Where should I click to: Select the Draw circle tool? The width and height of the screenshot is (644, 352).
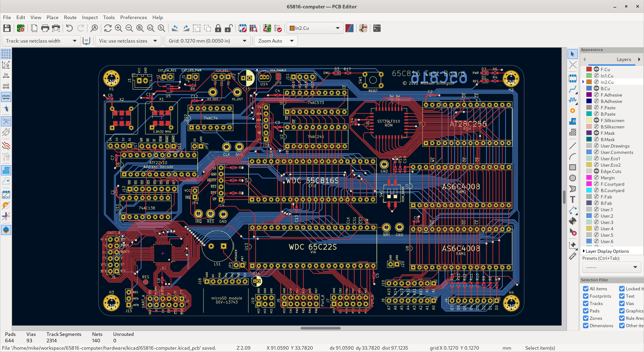point(572,178)
